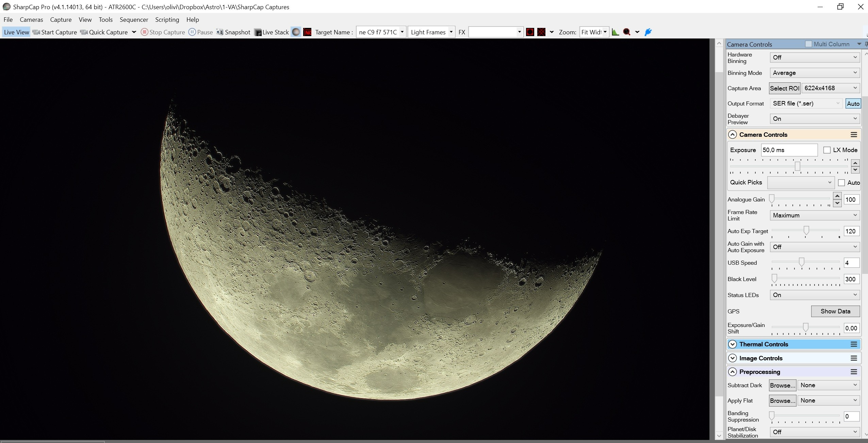This screenshot has height=443, width=868.
Task: Click the Analogue Gain slider handle
Action: [x=772, y=199]
